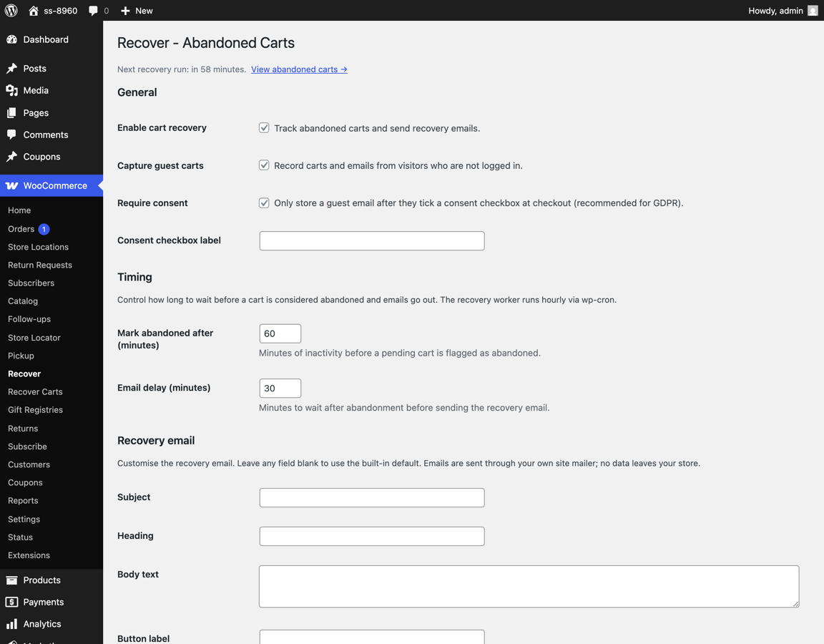The width and height of the screenshot is (824, 644).
Task: Click the Products archive icon
Action: coord(11,580)
